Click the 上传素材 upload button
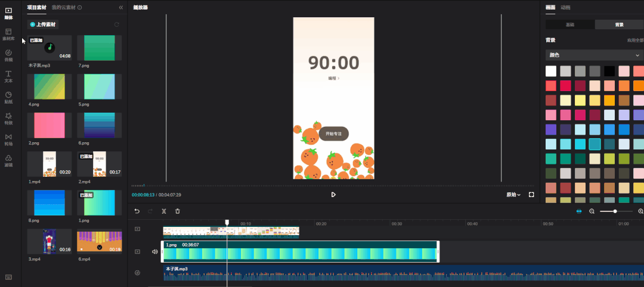The image size is (644, 287). click(x=44, y=24)
